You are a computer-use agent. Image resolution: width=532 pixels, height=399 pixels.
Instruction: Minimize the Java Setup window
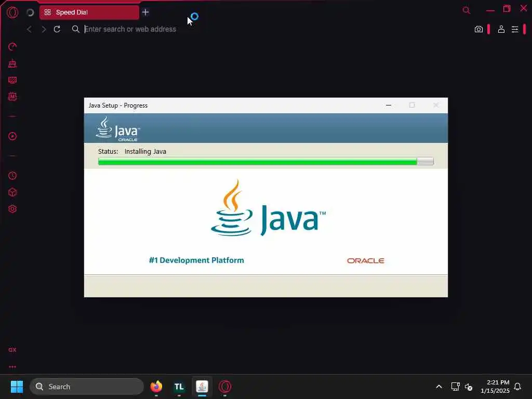389,105
